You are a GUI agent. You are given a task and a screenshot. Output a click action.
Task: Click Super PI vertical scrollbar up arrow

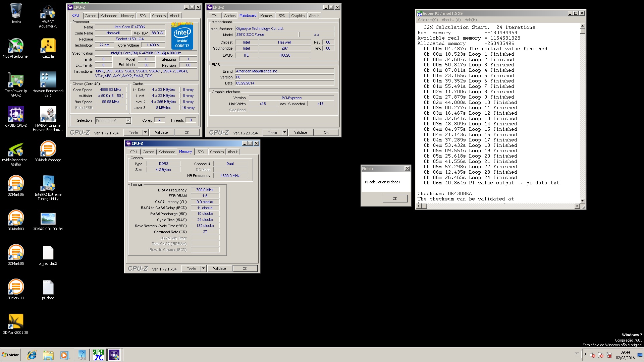coord(582,26)
